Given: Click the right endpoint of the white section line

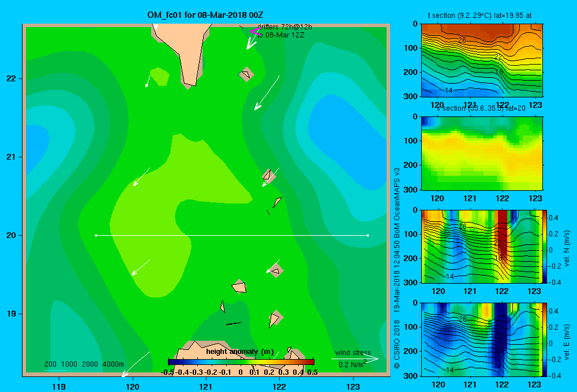Looking at the screenshot, I should tap(368, 235).
